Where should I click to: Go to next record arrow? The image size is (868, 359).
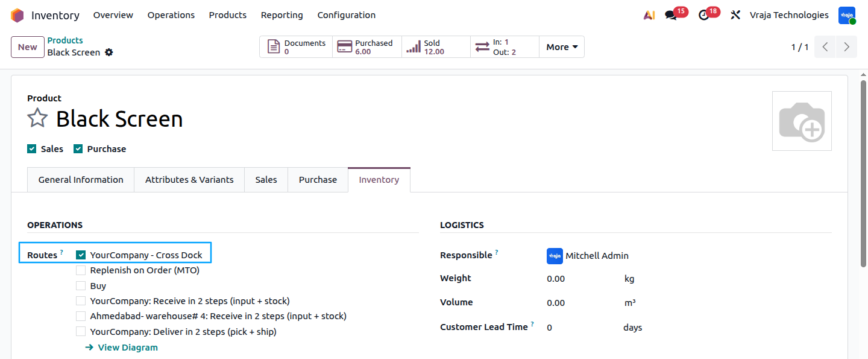click(x=847, y=47)
